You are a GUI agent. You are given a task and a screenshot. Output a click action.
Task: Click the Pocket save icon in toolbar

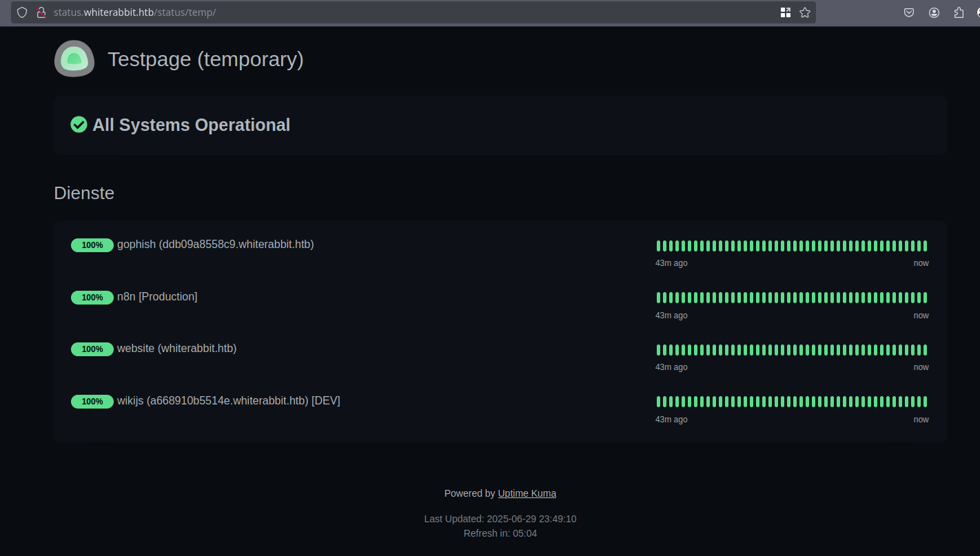click(909, 12)
